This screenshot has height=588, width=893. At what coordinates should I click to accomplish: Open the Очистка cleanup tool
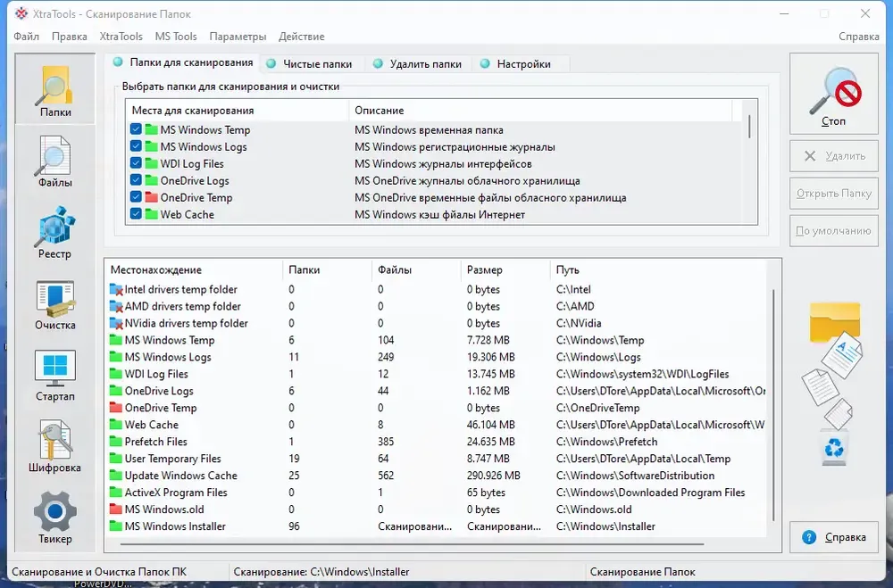coord(55,304)
